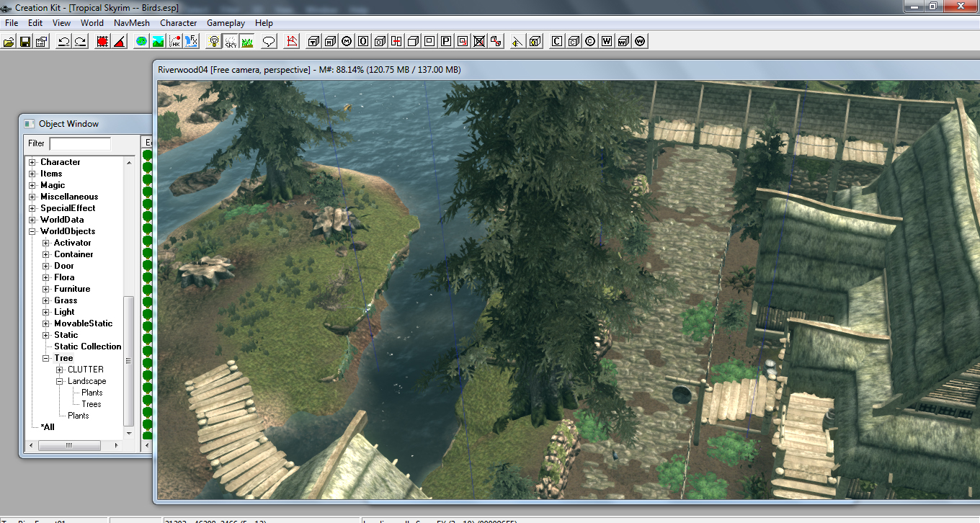Click the crossed-out box toolbar icon
980x523 pixels.
tap(479, 41)
